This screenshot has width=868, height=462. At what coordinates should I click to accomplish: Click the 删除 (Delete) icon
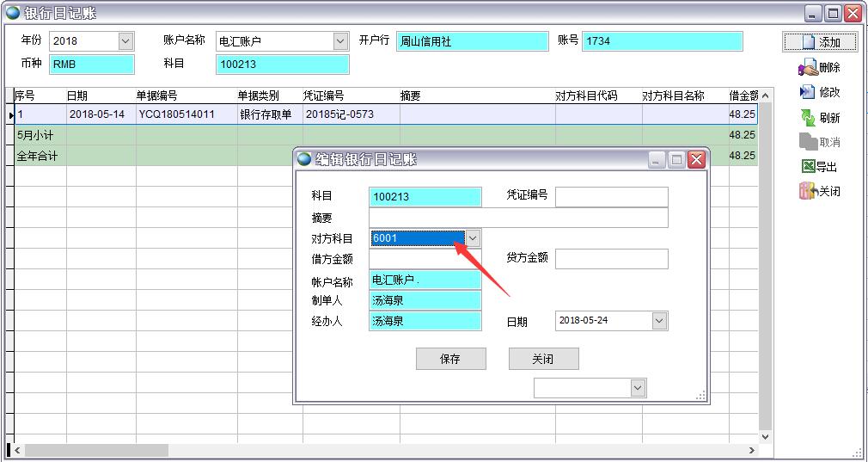tap(808, 68)
